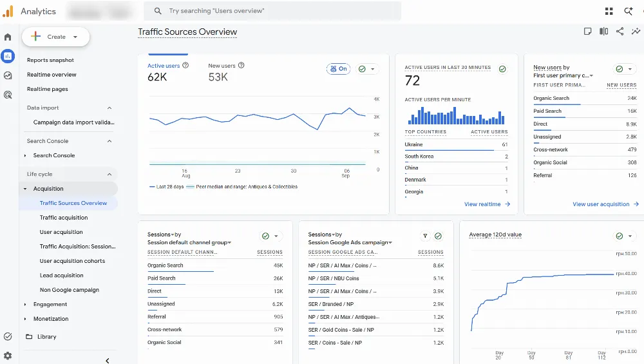Open the Home icon in left rail
The height and width of the screenshot is (364, 644).
(8, 37)
